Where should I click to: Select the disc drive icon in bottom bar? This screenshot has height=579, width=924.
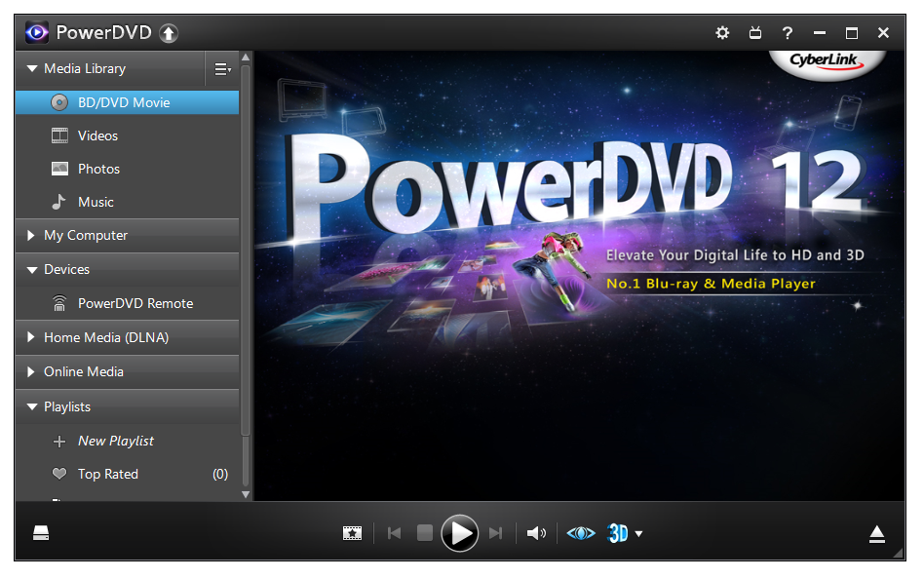[41, 533]
